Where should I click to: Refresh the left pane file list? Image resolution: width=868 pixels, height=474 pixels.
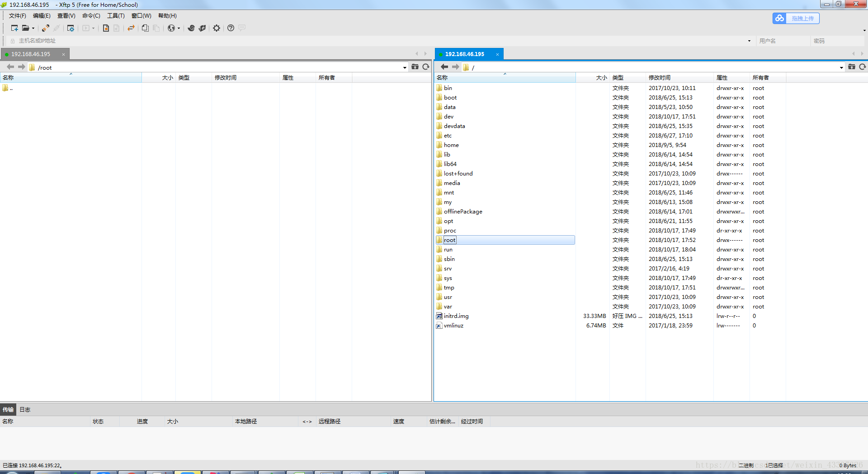425,67
